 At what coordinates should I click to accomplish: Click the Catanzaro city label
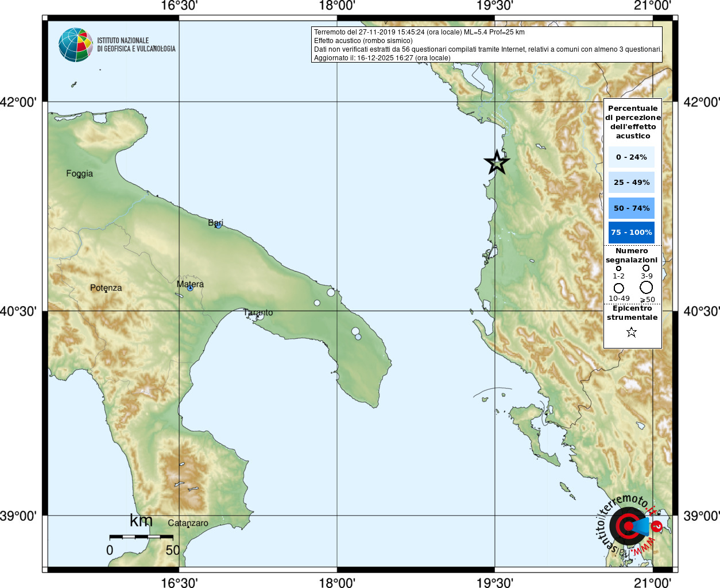click(x=188, y=523)
